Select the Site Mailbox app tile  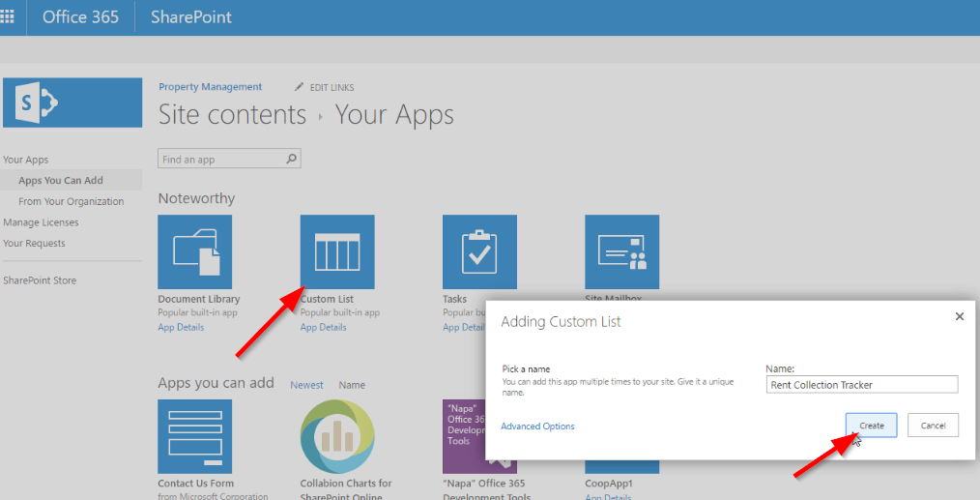(x=621, y=252)
